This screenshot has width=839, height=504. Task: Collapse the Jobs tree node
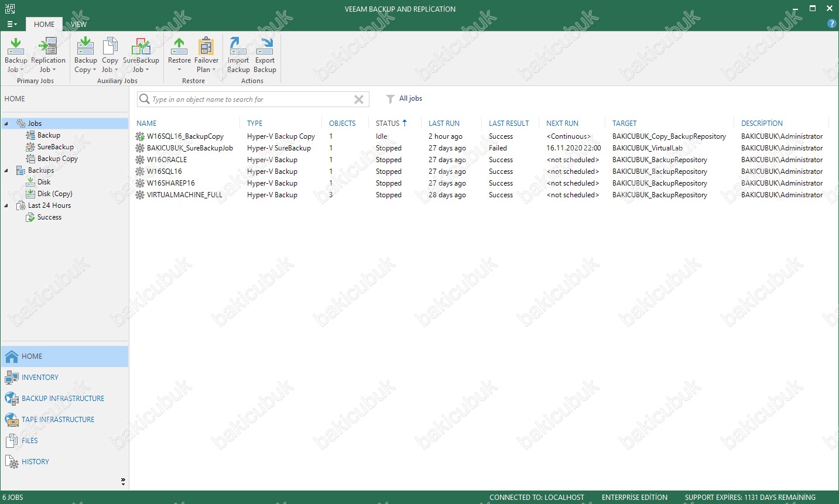6,124
